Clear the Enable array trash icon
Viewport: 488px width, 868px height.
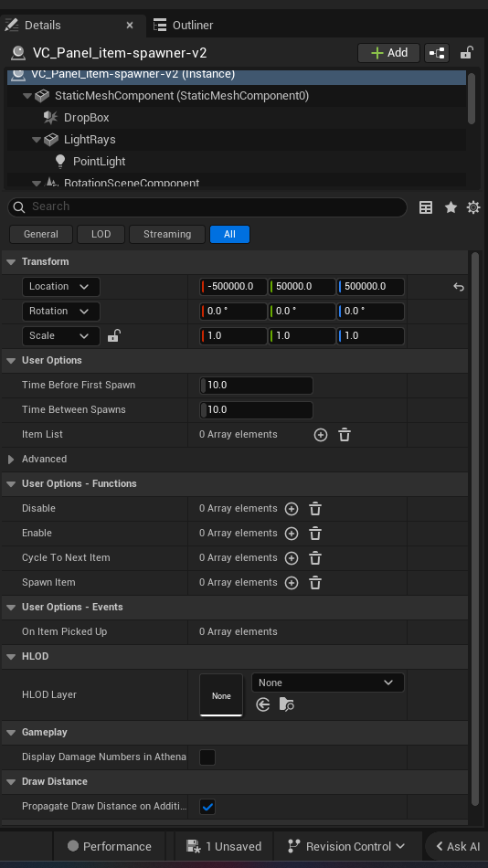click(x=315, y=534)
